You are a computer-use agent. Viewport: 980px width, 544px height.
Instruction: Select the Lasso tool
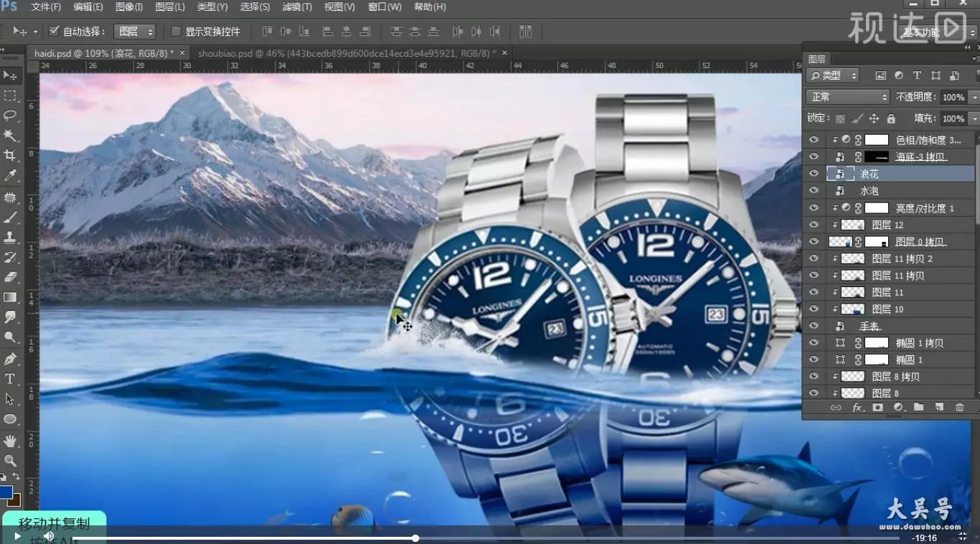tap(10, 116)
